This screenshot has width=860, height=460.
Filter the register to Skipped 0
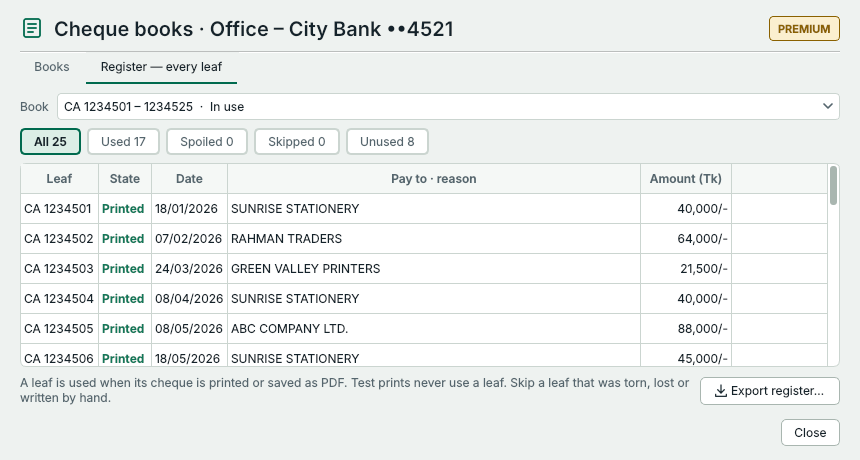(297, 141)
